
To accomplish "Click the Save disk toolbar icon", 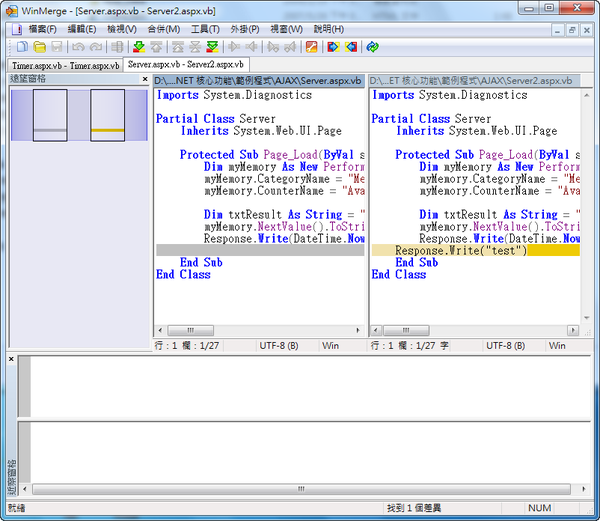I will 57,47.
